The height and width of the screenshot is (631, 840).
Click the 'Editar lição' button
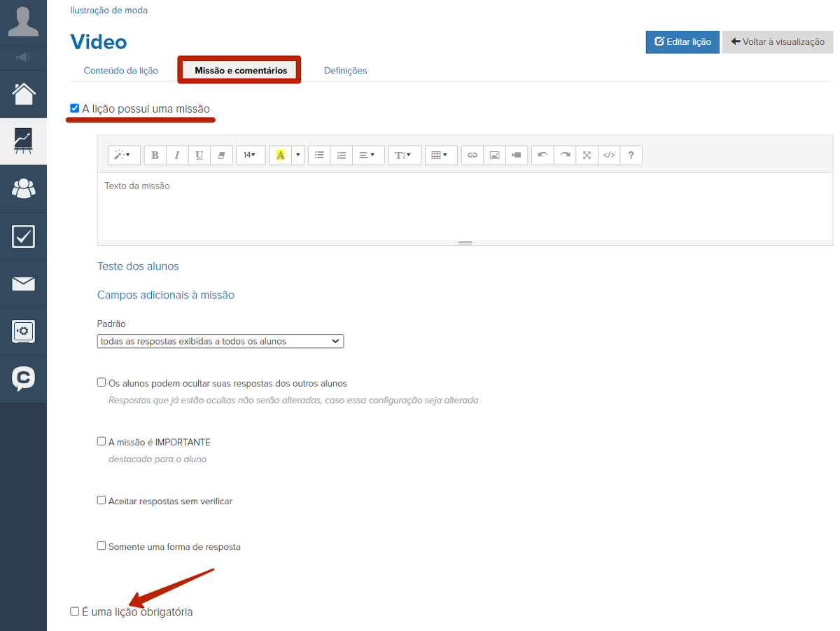(682, 42)
